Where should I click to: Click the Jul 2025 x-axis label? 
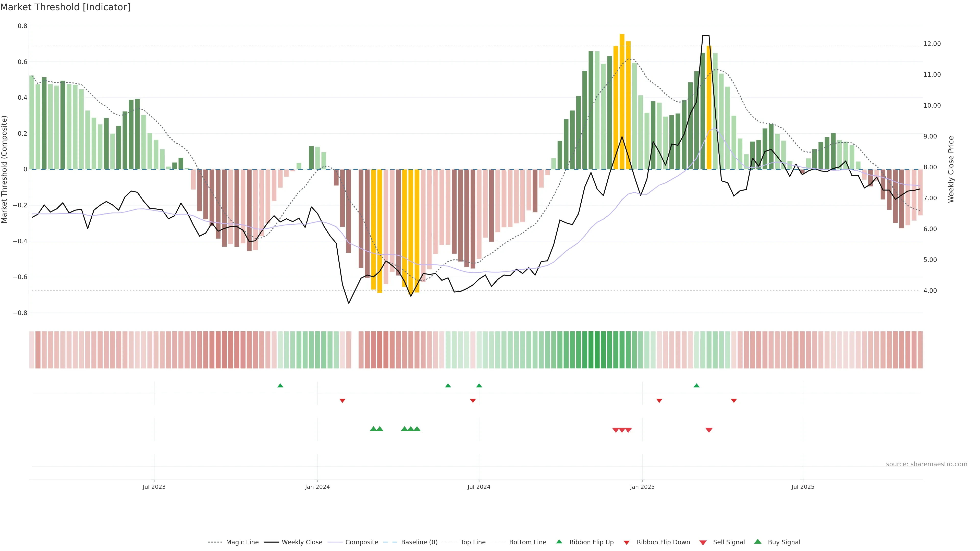point(803,487)
